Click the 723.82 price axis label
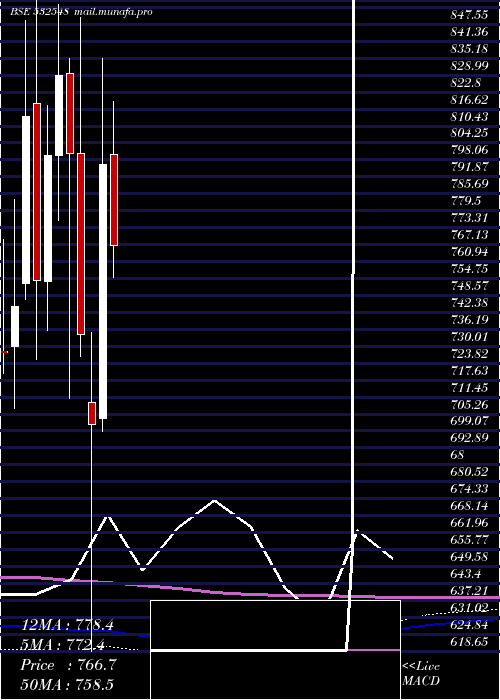The image size is (500, 700). (x=469, y=354)
